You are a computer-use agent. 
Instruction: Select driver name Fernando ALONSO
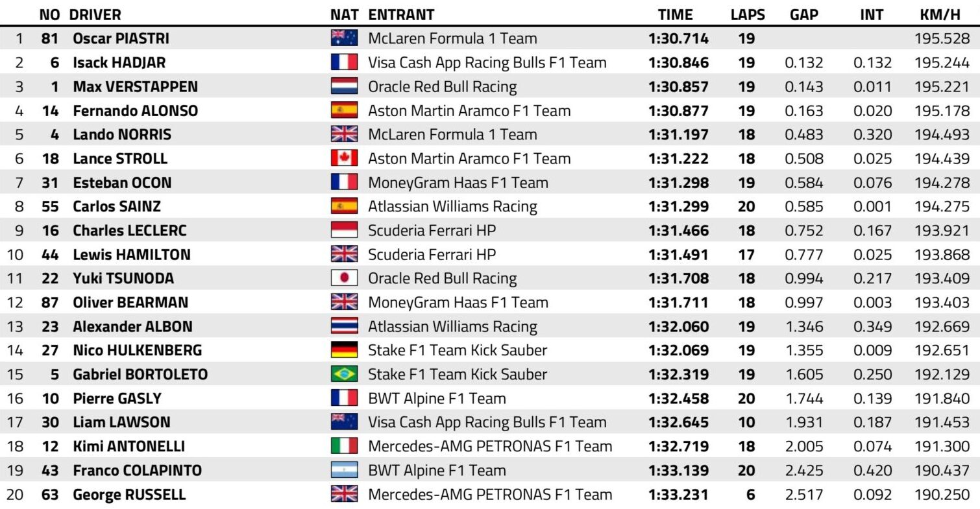135,110
